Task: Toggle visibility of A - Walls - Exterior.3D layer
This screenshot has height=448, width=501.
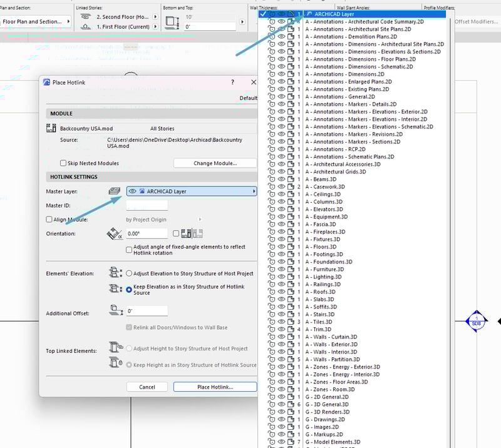Action: tap(281, 345)
